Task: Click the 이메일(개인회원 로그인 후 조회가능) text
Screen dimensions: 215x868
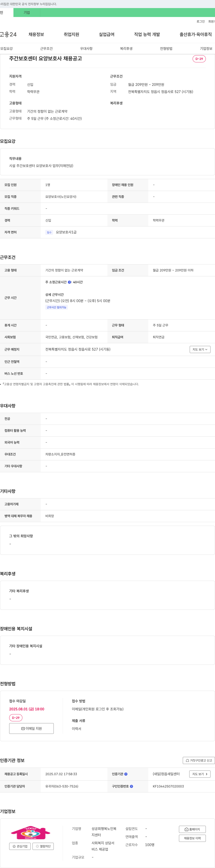Action: pos(98,709)
